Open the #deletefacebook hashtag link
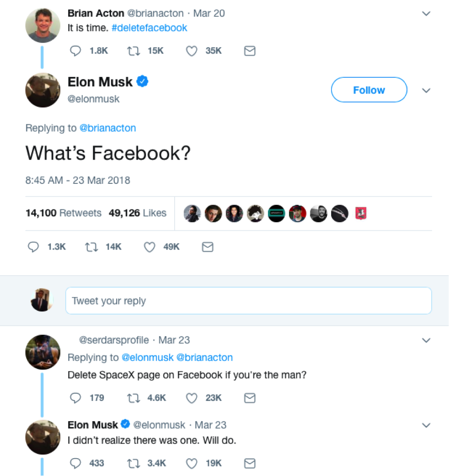449x476 pixels. [x=149, y=28]
